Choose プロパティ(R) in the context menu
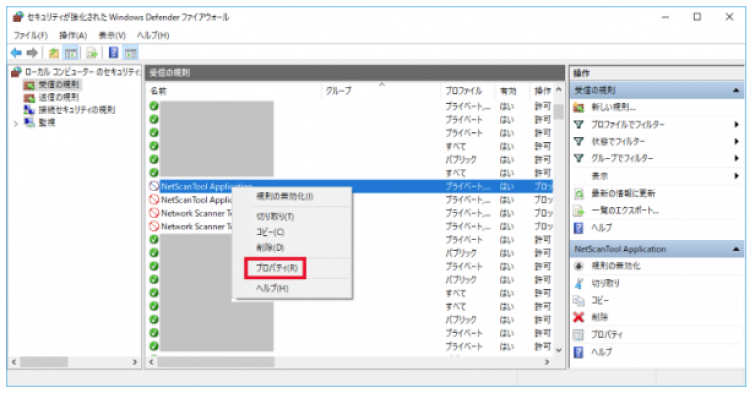 pyautogui.click(x=276, y=268)
